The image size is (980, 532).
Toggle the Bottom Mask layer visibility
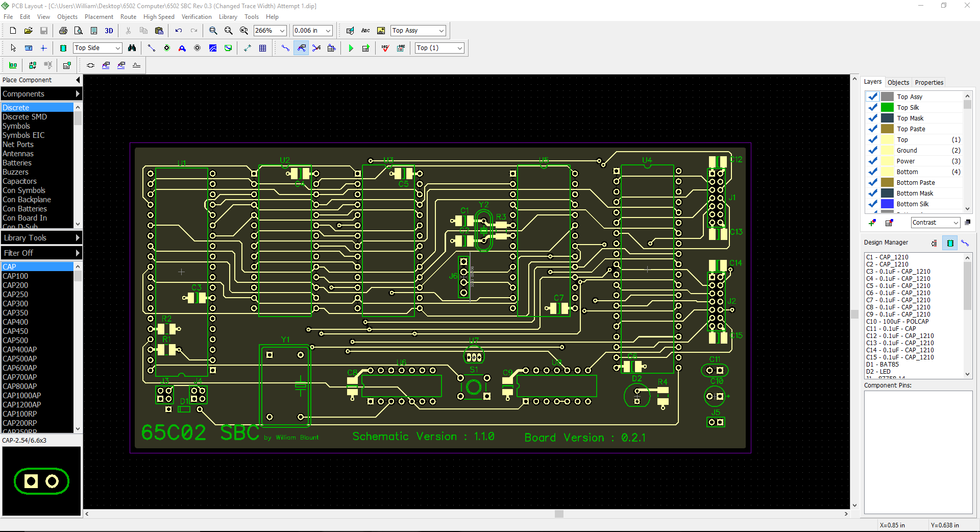click(873, 193)
